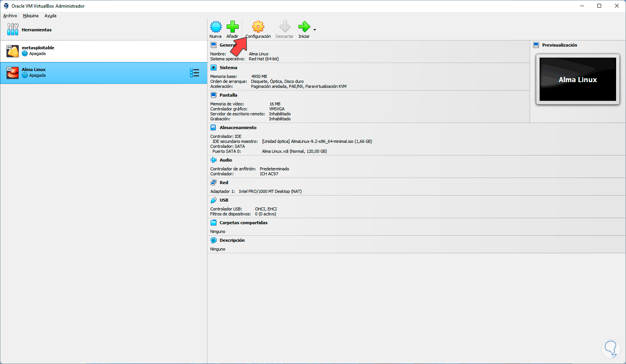The width and height of the screenshot is (626, 364).
Task: Open Configuración with the orange gear icon
Action: tap(258, 27)
